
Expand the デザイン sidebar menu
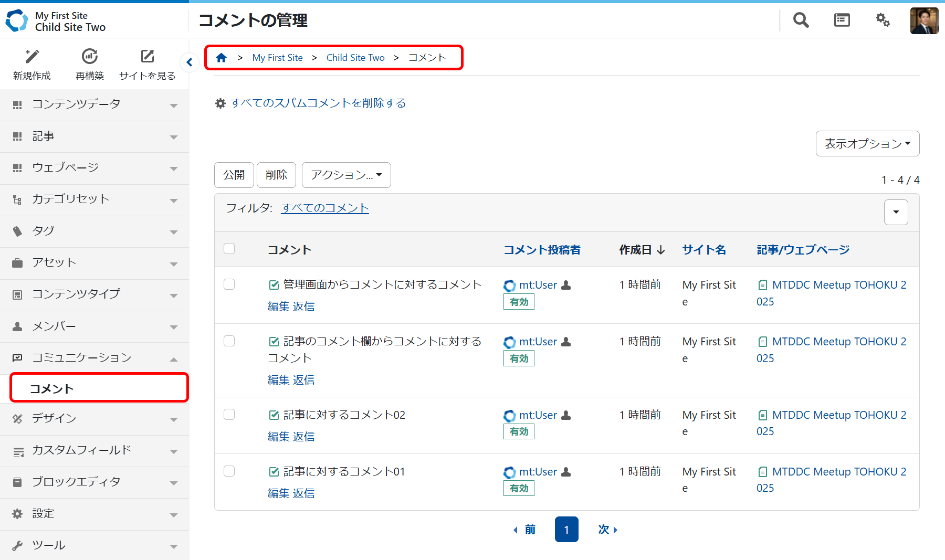94,419
